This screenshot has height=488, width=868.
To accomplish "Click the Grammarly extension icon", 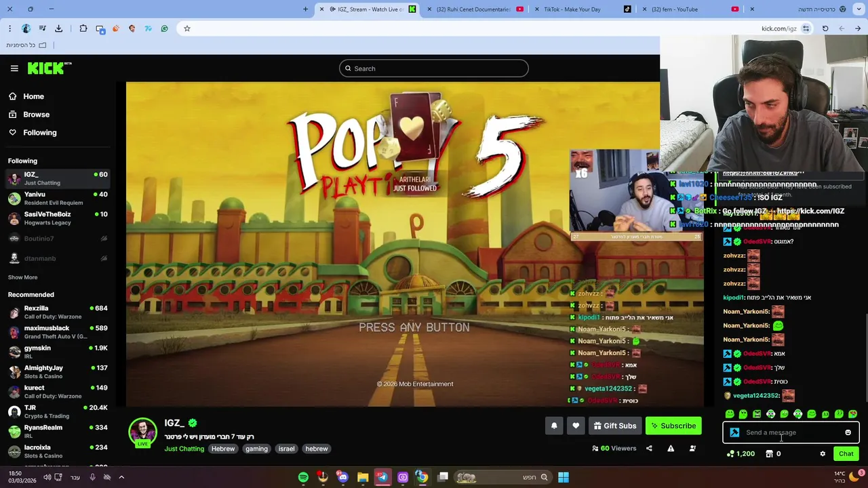I will tap(164, 28).
